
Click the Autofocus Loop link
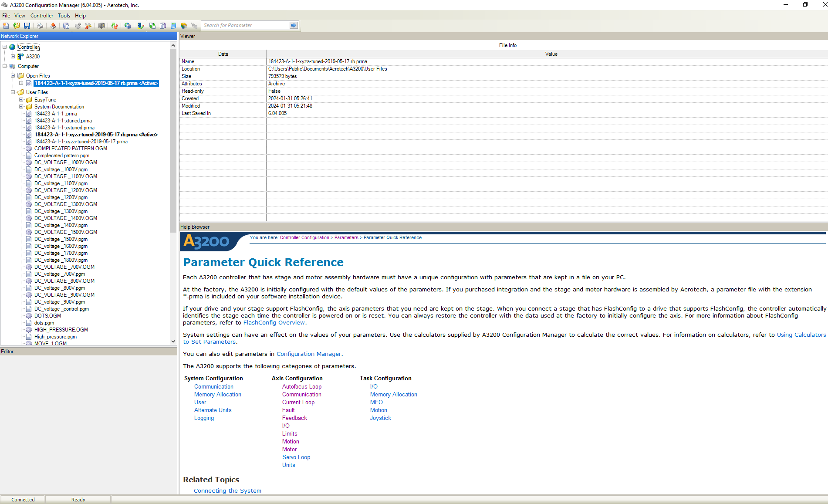tap(302, 387)
